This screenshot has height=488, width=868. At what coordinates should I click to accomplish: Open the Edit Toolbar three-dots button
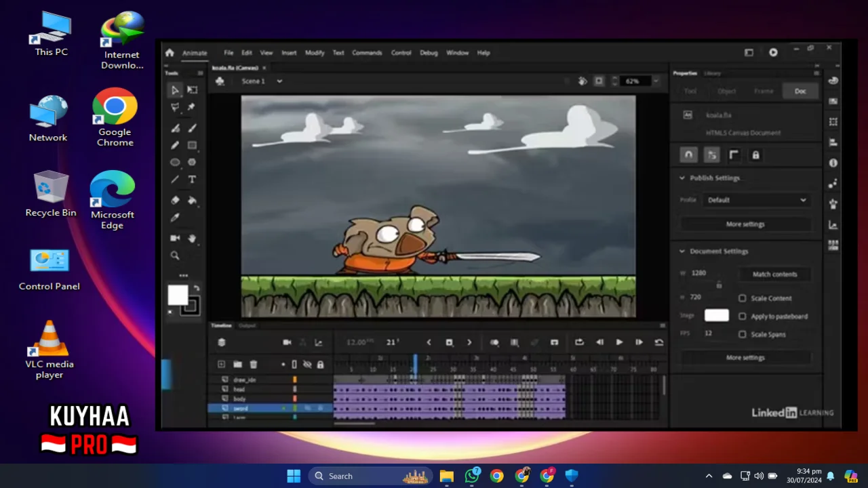(x=183, y=276)
